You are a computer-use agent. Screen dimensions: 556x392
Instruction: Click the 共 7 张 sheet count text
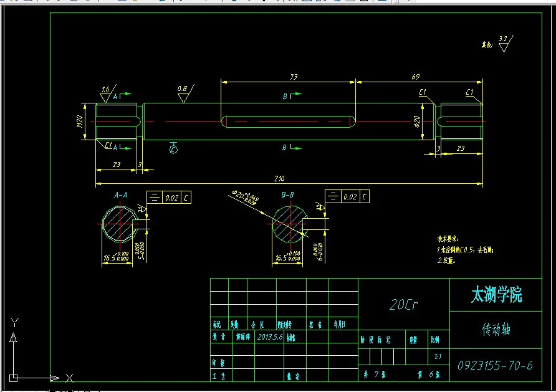(375, 375)
